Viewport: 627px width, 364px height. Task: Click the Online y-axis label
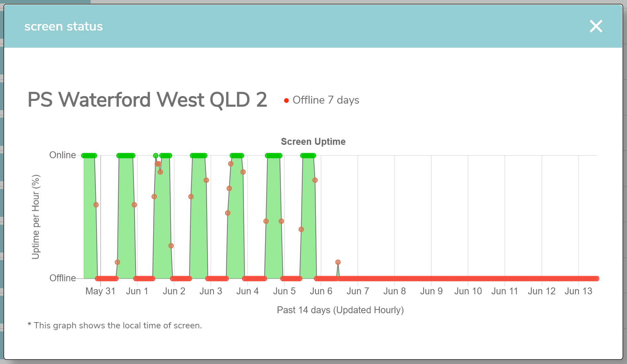click(x=62, y=155)
